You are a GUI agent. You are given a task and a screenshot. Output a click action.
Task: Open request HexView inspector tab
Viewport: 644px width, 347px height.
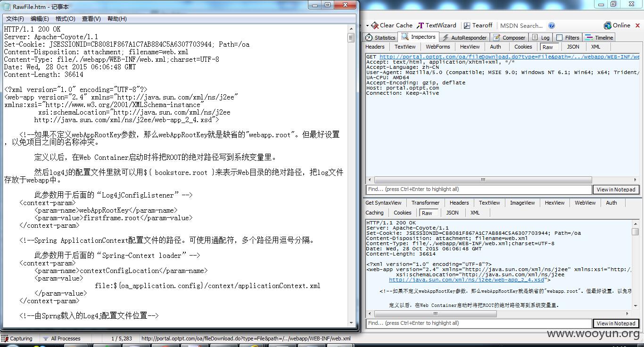click(x=470, y=47)
